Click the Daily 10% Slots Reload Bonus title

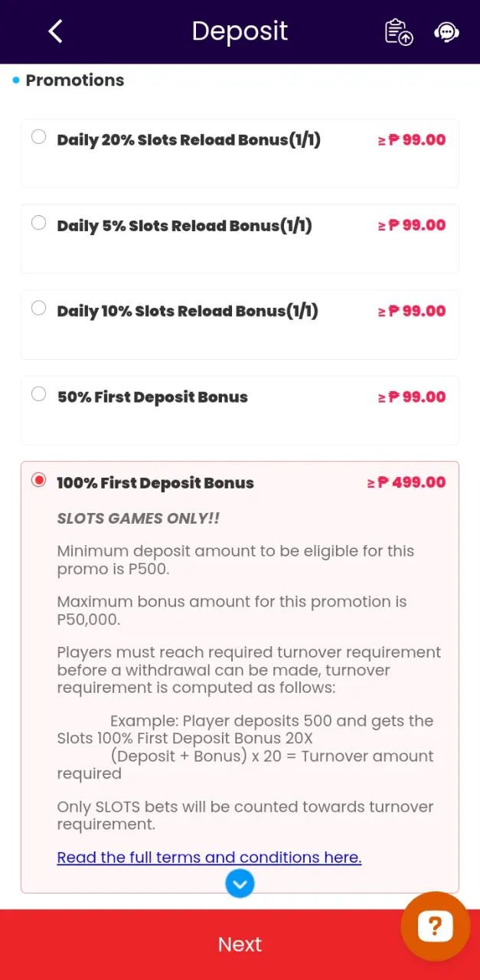[188, 312]
